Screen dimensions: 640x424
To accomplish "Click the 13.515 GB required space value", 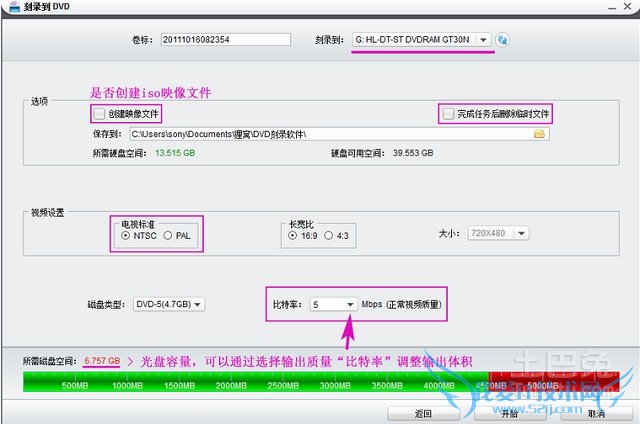I will (175, 153).
